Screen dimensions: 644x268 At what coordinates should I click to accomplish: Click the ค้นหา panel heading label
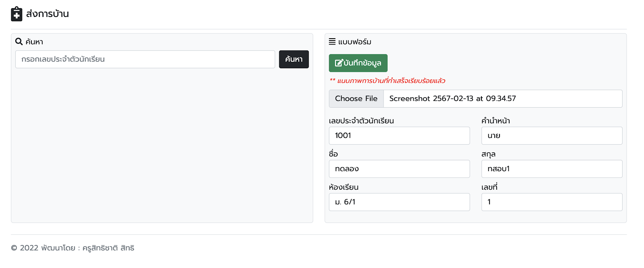pyautogui.click(x=34, y=42)
